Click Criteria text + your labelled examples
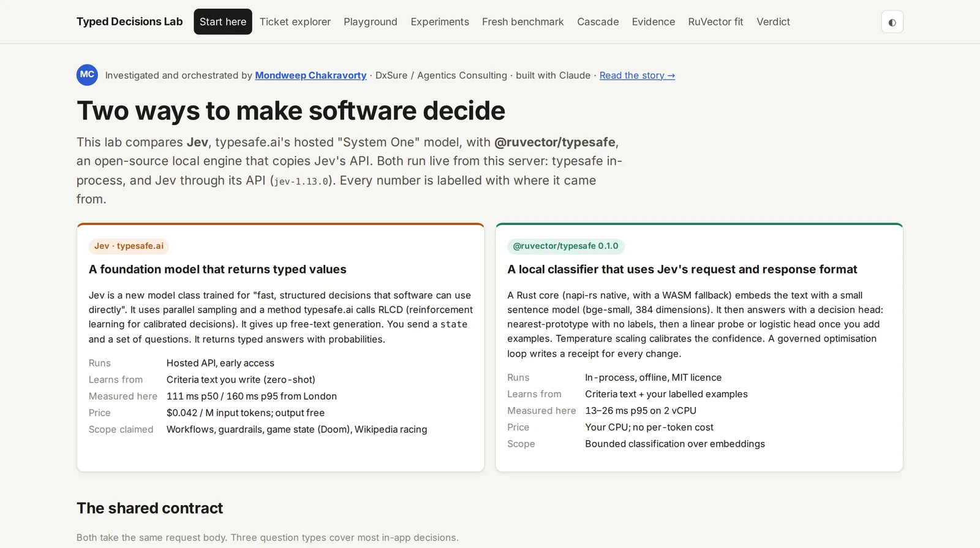 (666, 394)
